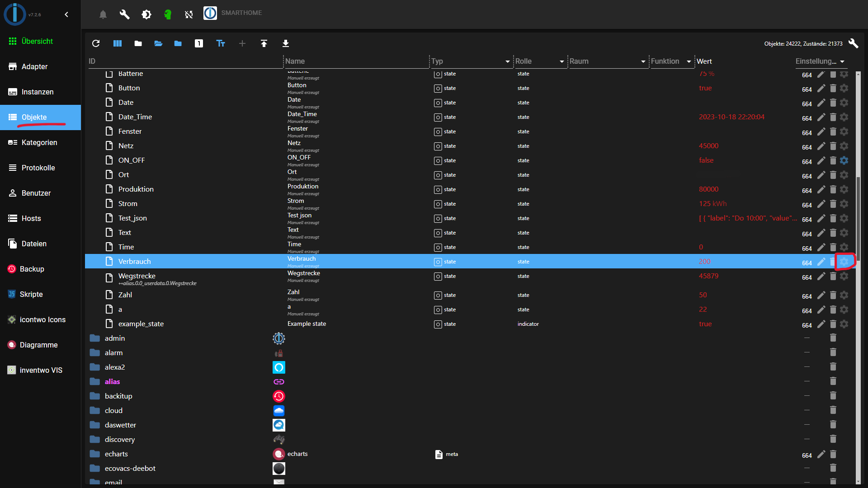Image resolution: width=868 pixels, height=488 pixels.
Task: Open Backup in sidebar
Action: [40, 269]
